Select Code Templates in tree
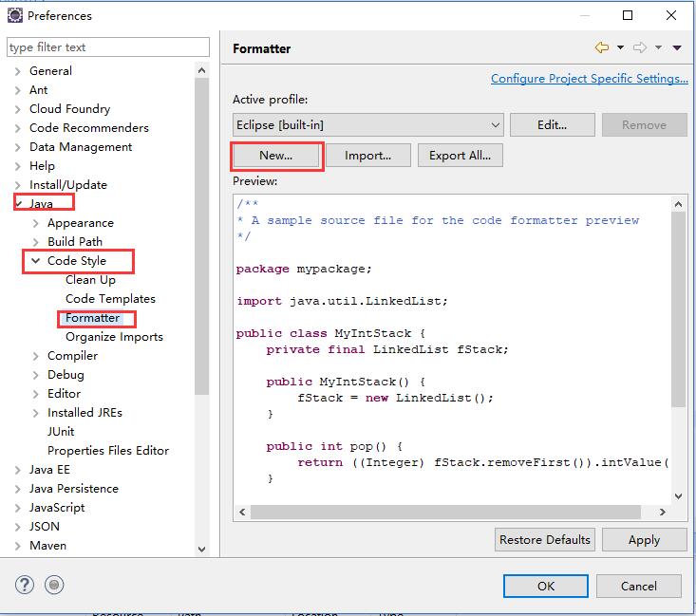Image resolution: width=696 pixels, height=616 pixels. (110, 299)
